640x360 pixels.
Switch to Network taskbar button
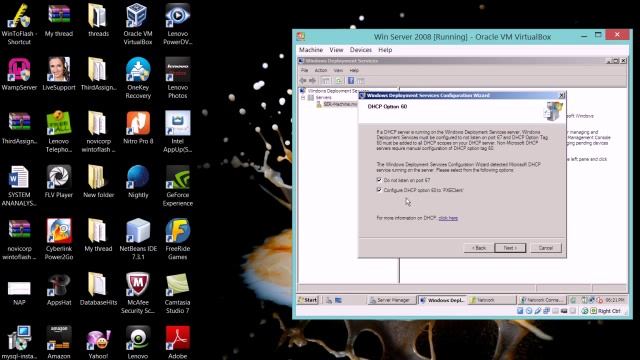[492, 300]
